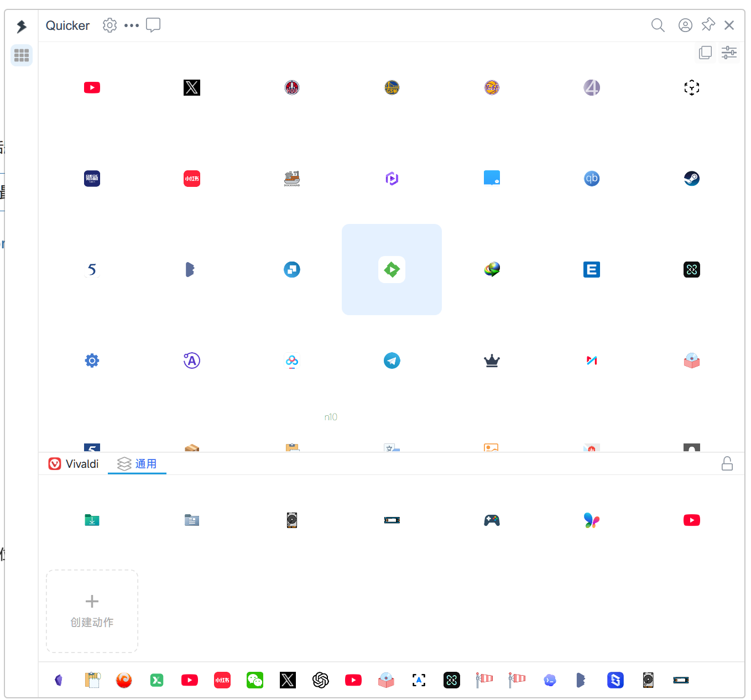Switch to the 通用 tab
This screenshot has width=751, height=700.
137,464
